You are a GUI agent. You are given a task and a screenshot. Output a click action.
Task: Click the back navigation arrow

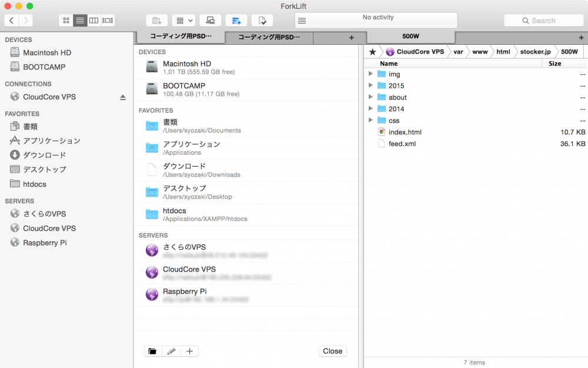(x=12, y=21)
